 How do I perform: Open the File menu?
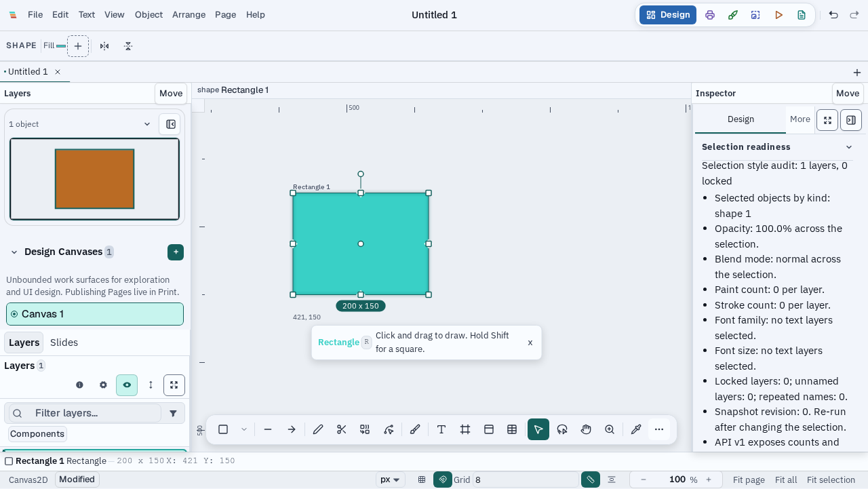[x=35, y=15]
